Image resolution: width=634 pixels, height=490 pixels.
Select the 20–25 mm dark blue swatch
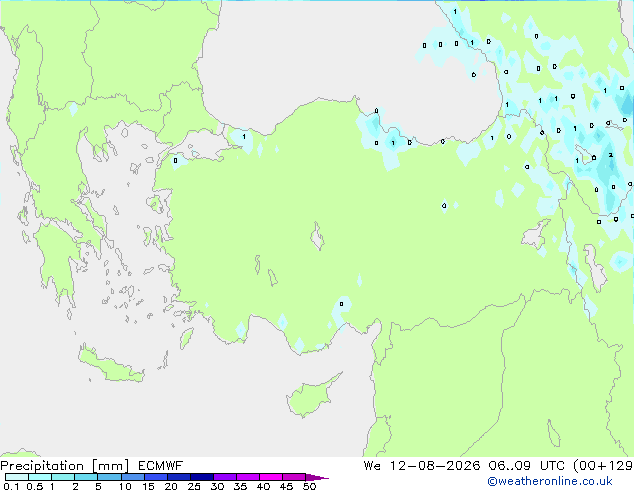(x=178, y=477)
